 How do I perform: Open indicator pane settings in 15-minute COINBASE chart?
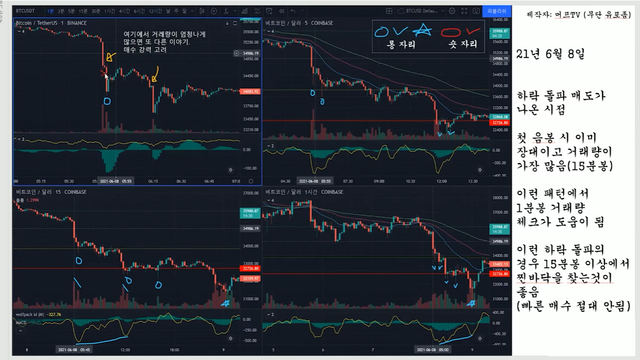[231, 338]
